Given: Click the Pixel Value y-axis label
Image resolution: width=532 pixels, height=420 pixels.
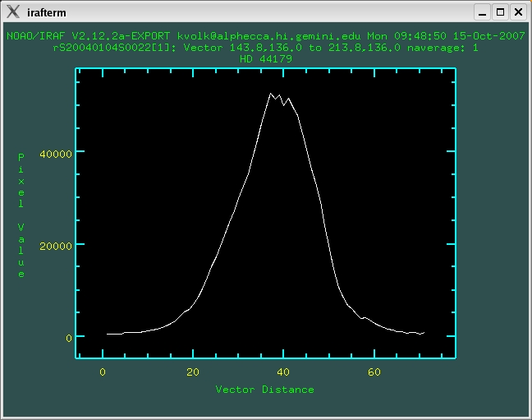Looking at the screenshot, I should click(x=21, y=215).
